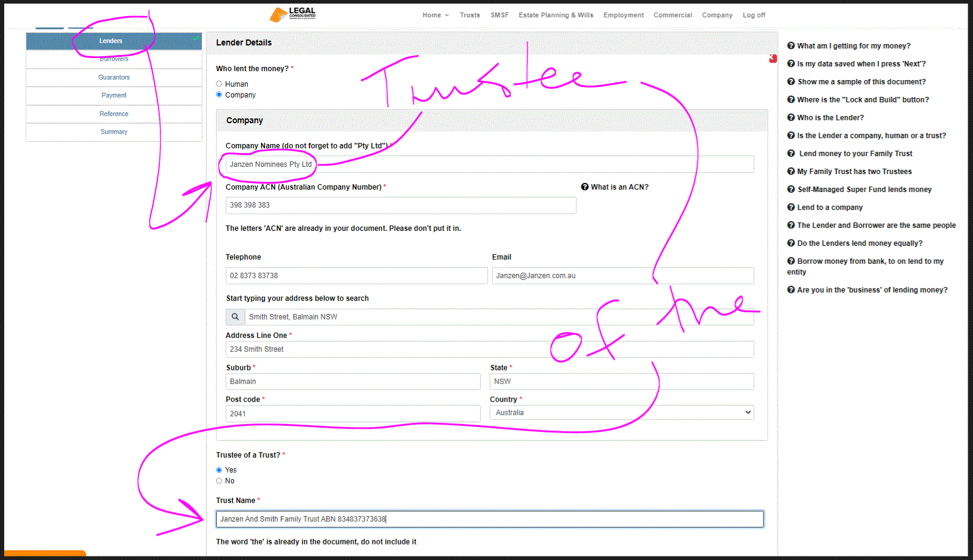
Task: Click the Legal Consolidated logo
Action: pyautogui.click(x=292, y=14)
